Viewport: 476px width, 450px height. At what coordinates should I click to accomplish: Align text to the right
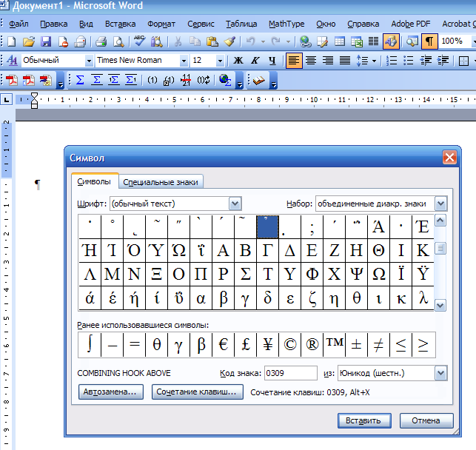click(x=328, y=61)
